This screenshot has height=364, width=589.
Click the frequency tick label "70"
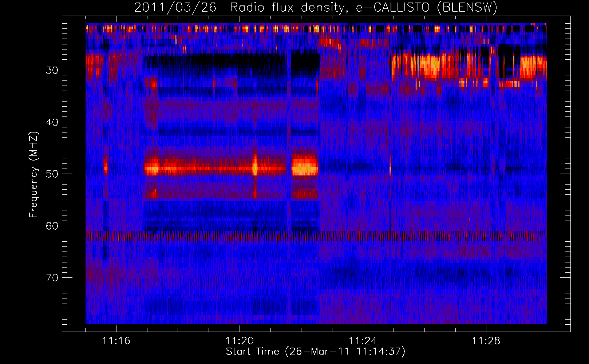52,278
